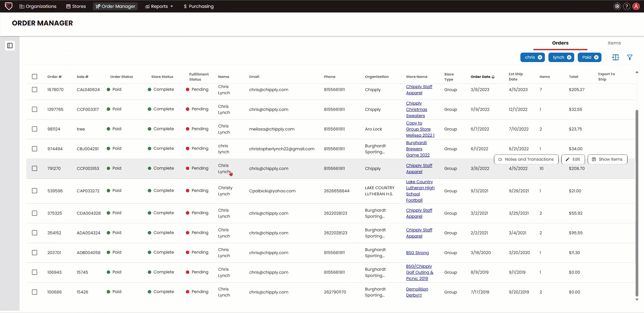The height and width of the screenshot is (313, 644).
Task: Remove the Paid filter chip
Action: tap(596, 57)
